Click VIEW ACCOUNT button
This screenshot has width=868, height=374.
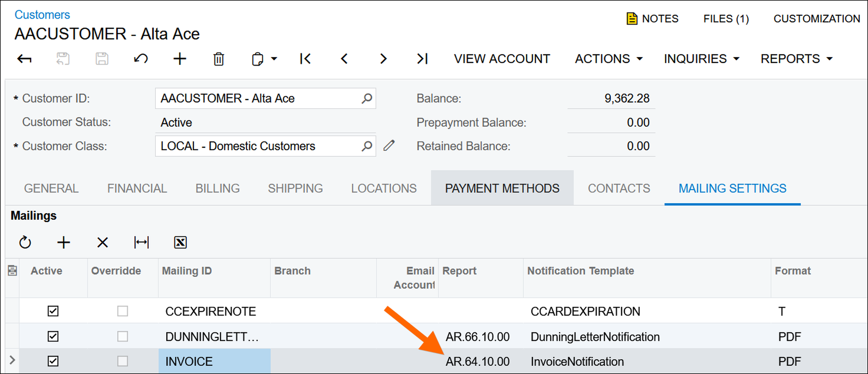(502, 59)
